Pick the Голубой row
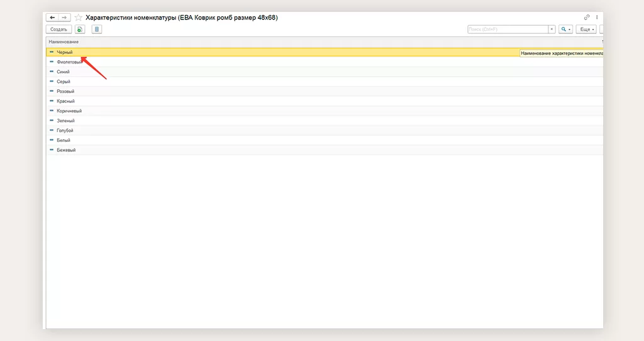644x341 pixels. click(x=65, y=130)
